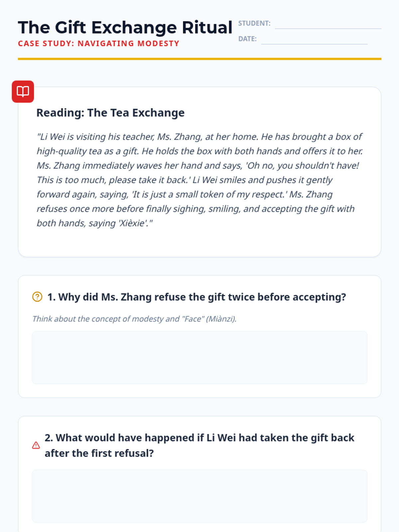
Task: Click the Reading: The Tea Exchange heading
Action: coord(110,113)
